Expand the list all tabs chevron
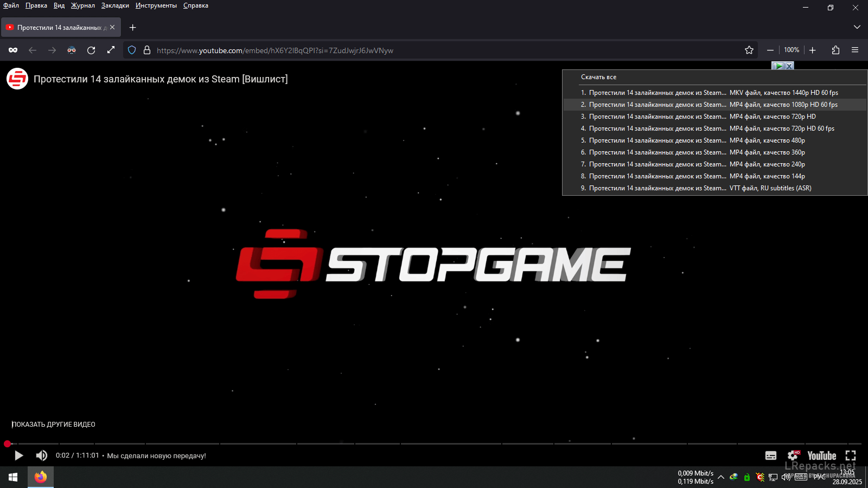This screenshot has width=868, height=488. [x=857, y=27]
